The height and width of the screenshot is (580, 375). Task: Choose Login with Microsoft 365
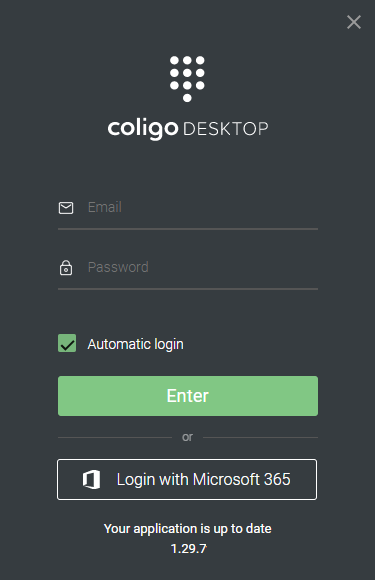[187, 479]
